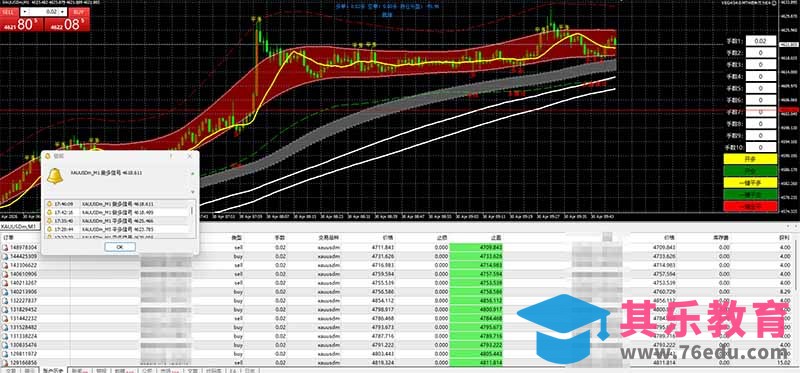Click bell icon of the 17:20:44 alert

coord(49,229)
